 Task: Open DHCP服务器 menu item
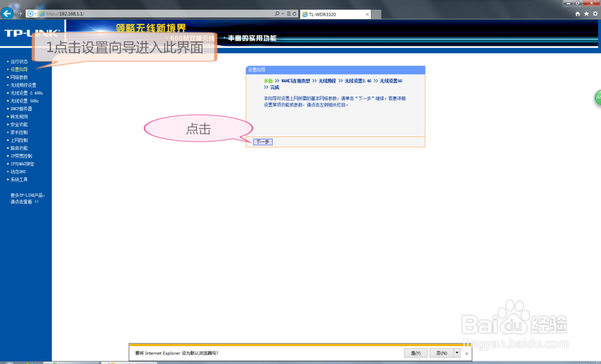click(x=20, y=109)
